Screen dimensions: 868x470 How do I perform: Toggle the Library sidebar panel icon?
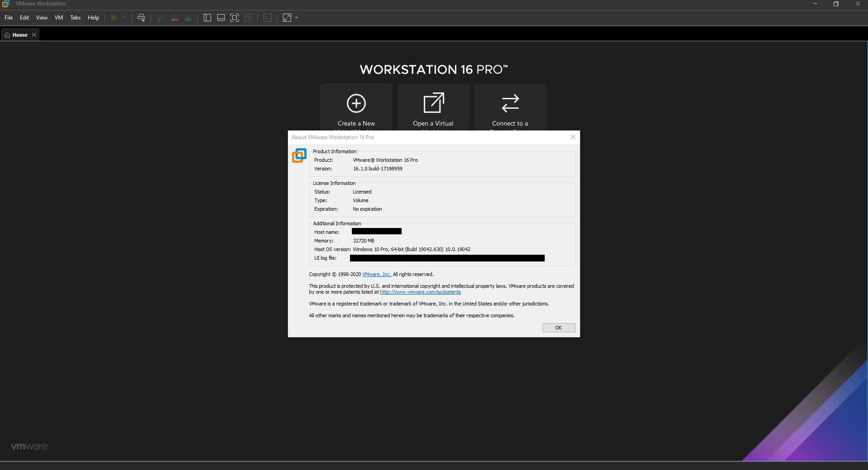[x=207, y=18]
